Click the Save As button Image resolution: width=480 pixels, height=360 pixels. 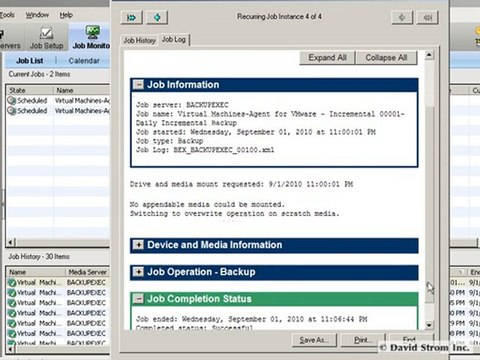pyautogui.click(x=314, y=340)
